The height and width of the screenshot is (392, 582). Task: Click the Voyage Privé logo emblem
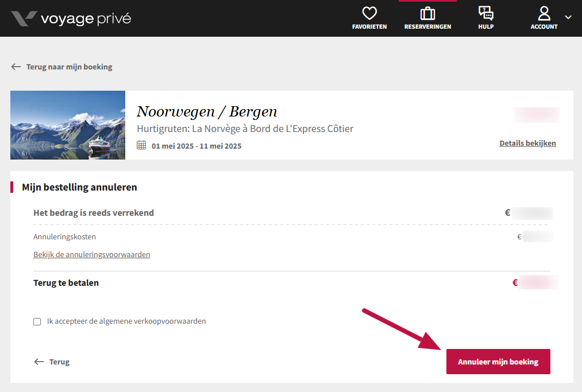click(x=24, y=18)
